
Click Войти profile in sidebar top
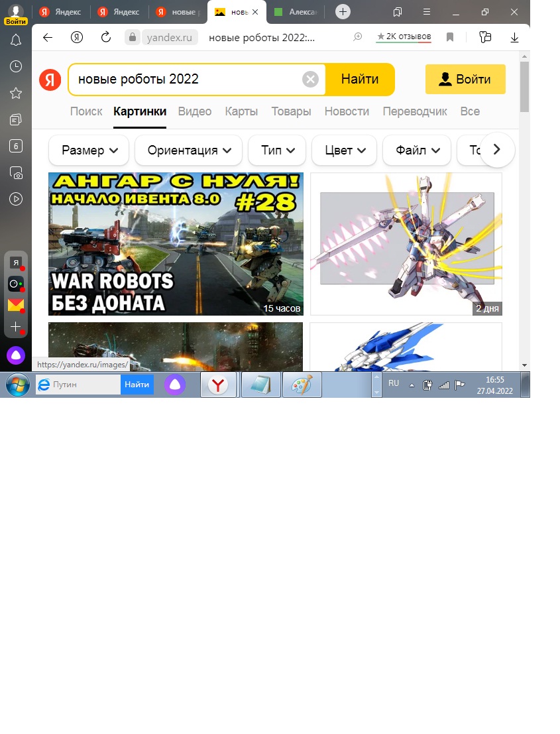tap(16, 14)
